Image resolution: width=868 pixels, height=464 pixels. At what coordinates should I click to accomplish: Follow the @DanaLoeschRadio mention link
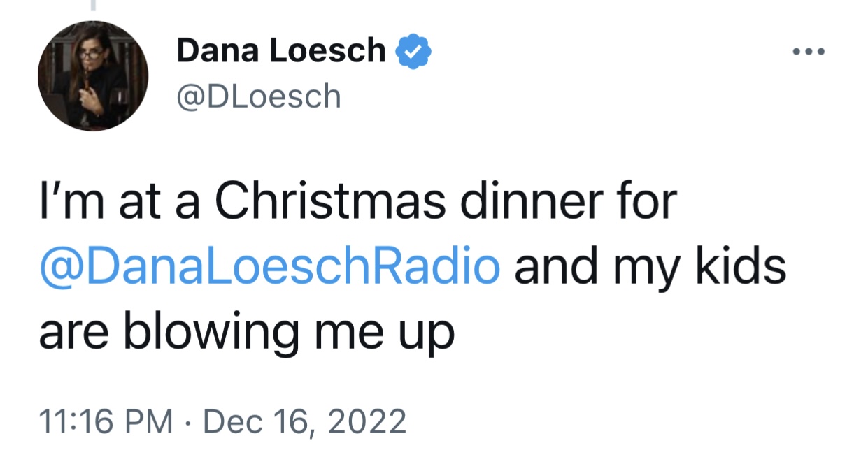tap(270, 268)
